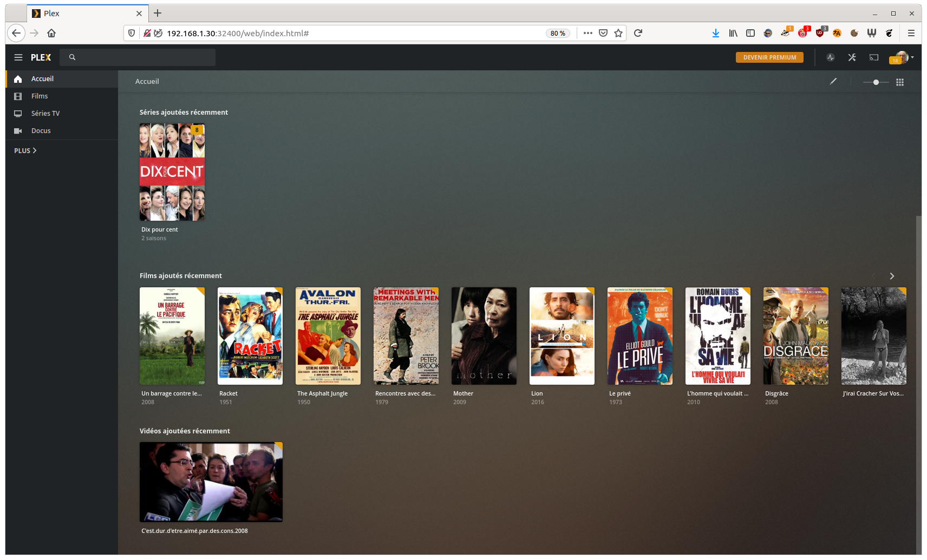Open the Plex hamburger menu
Image resolution: width=927 pixels, height=560 pixels.
(x=18, y=57)
